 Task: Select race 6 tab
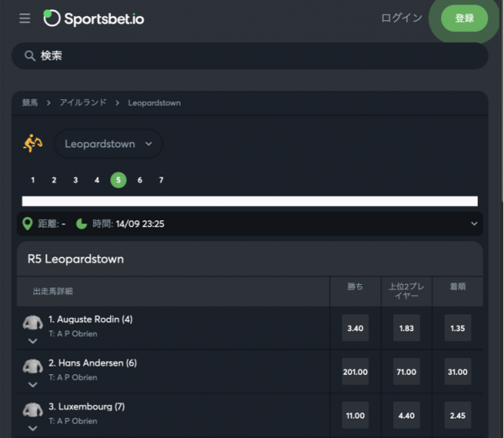click(139, 180)
